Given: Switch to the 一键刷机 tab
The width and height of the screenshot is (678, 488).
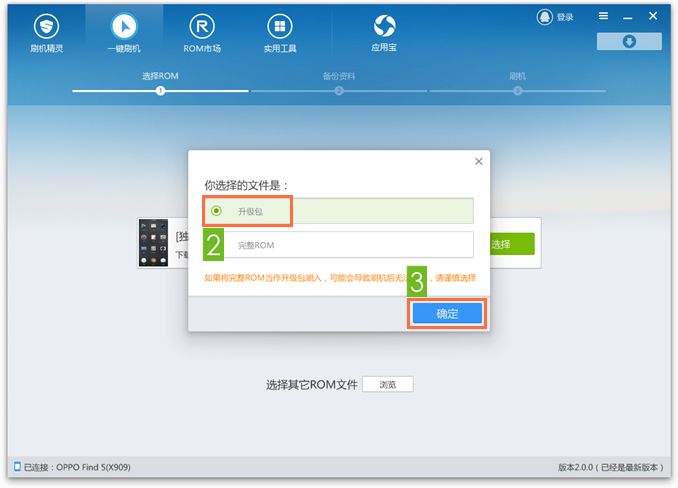Looking at the screenshot, I should click(x=124, y=33).
